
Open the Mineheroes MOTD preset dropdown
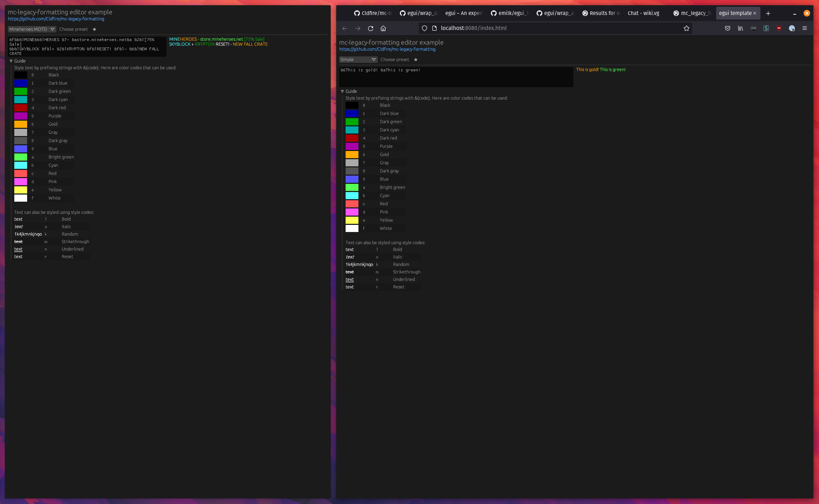[32, 29]
